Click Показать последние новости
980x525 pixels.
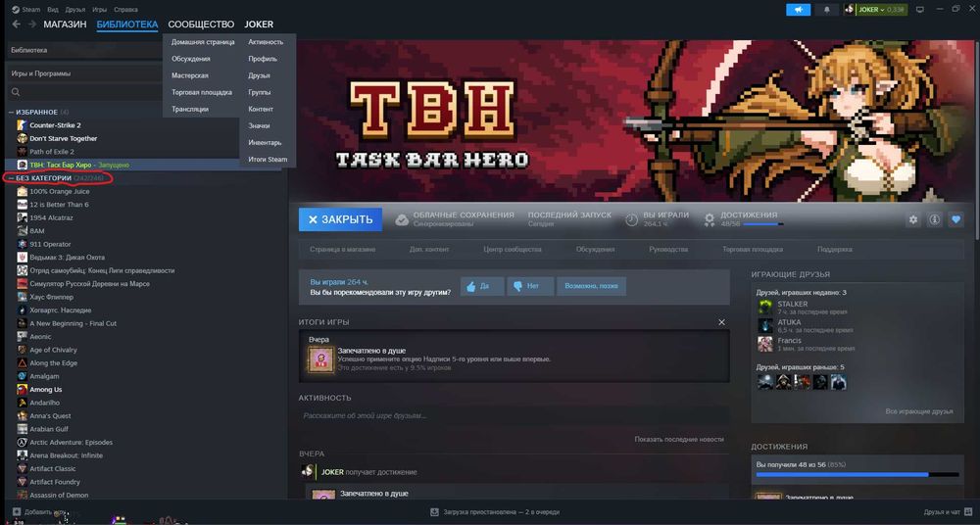coord(679,440)
